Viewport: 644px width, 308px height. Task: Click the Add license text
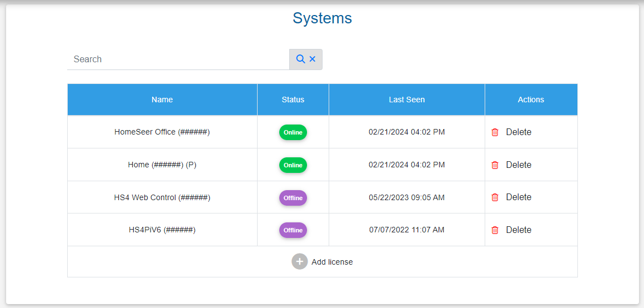point(332,262)
